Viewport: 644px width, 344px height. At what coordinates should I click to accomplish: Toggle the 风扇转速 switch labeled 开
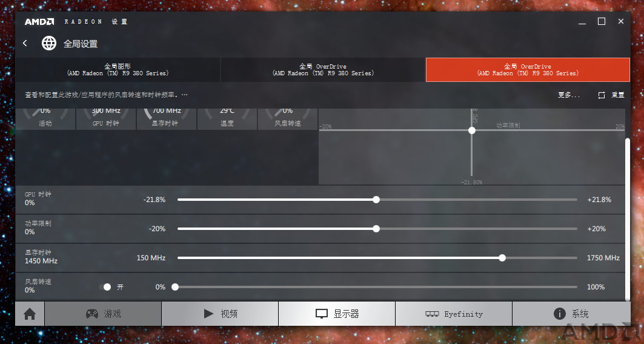coord(105,287)
